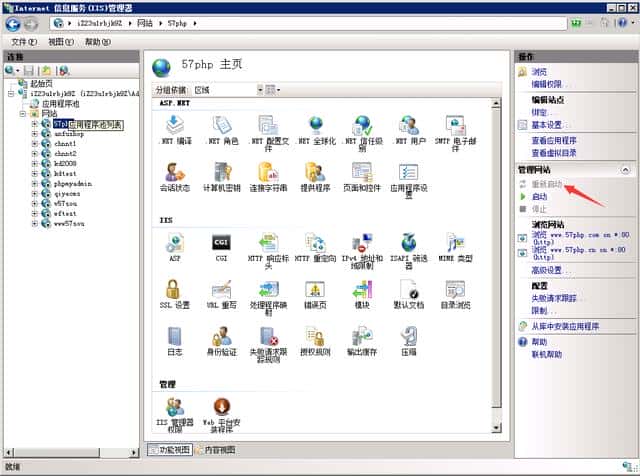Open the 计算机密钥 feature icon

(222, 172)
